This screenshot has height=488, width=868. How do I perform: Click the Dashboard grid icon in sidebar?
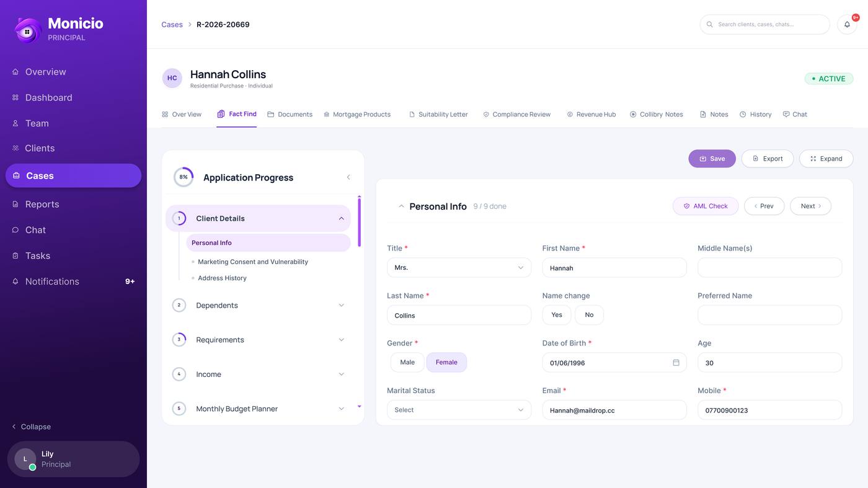click(15, 97)
